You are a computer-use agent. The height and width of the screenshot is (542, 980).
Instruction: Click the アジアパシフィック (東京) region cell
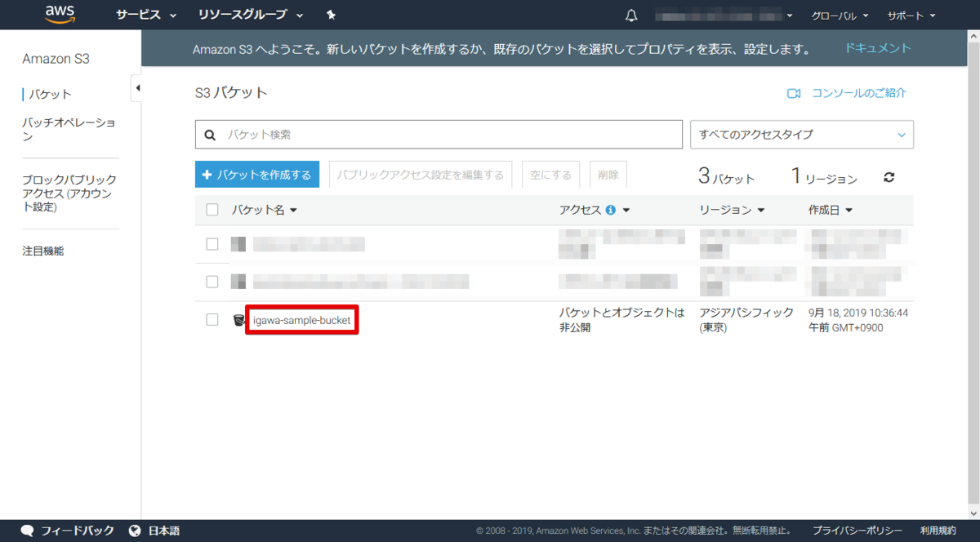point(746,320)
